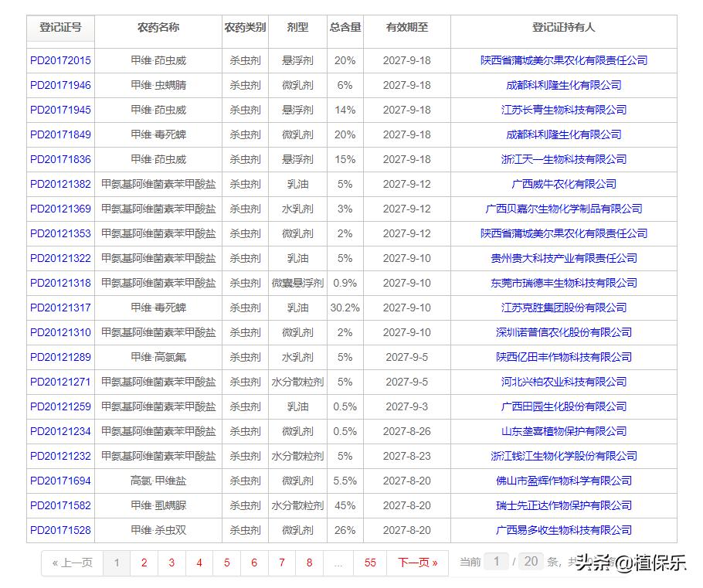Select the 20 items per page field
This screenshot has width=703, height=588.
531,562
